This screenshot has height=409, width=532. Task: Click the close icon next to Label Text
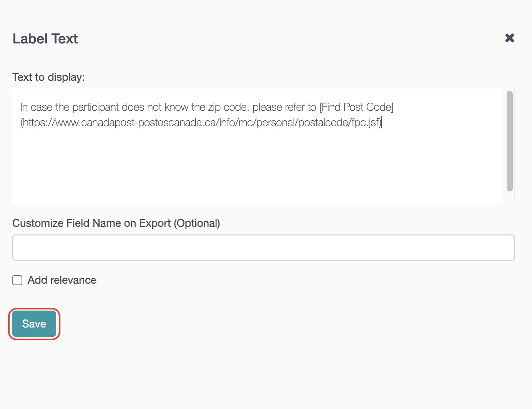click(x=509, y=38)
